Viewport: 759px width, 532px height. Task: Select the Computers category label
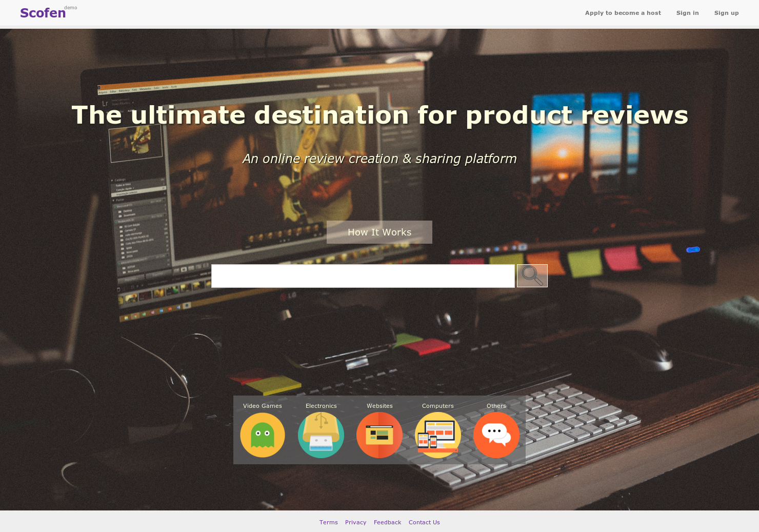(438, 406)
